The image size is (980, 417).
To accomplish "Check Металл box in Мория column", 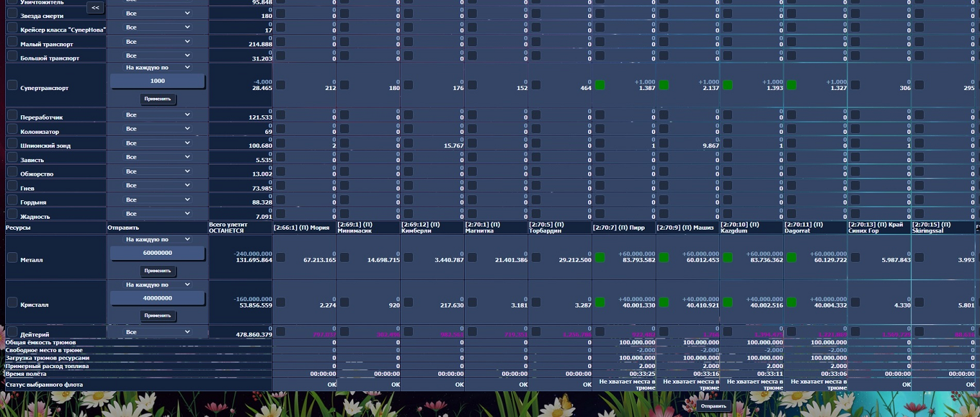I will [x=281, y=257].
